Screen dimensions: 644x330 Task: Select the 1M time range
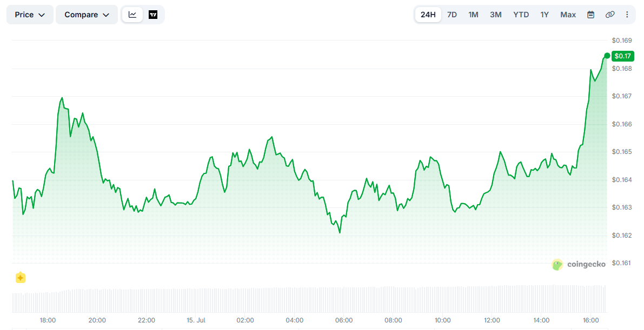click(473, 15)
